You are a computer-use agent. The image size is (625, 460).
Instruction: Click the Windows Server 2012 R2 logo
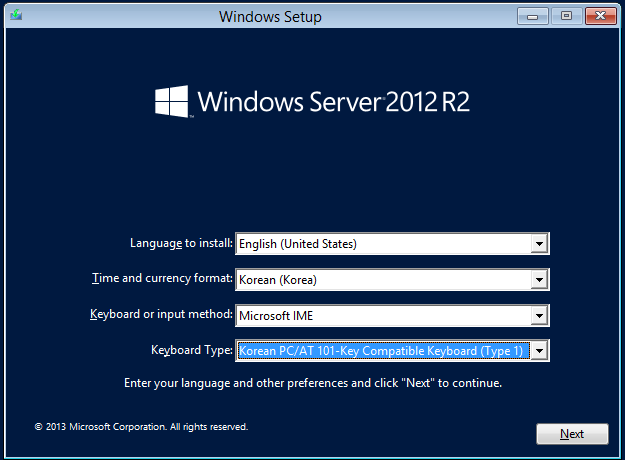click(x=312, y=101)
